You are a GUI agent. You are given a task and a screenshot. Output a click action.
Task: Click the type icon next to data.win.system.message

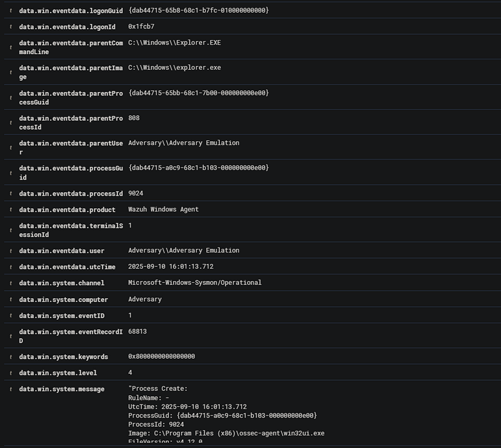point(11,389)
